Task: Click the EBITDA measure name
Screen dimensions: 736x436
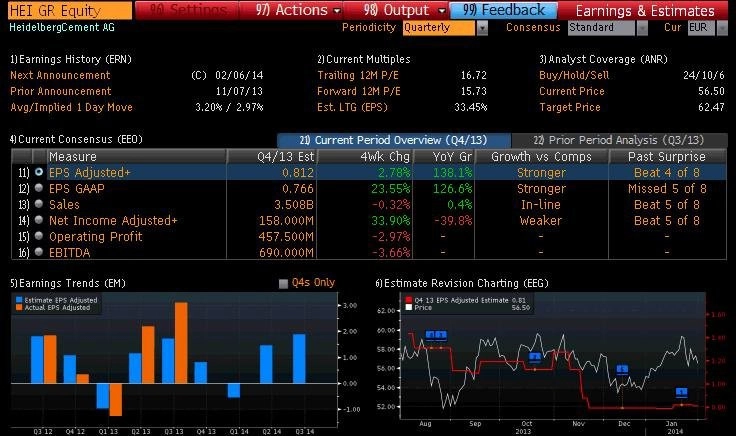Action: (69, 252)
